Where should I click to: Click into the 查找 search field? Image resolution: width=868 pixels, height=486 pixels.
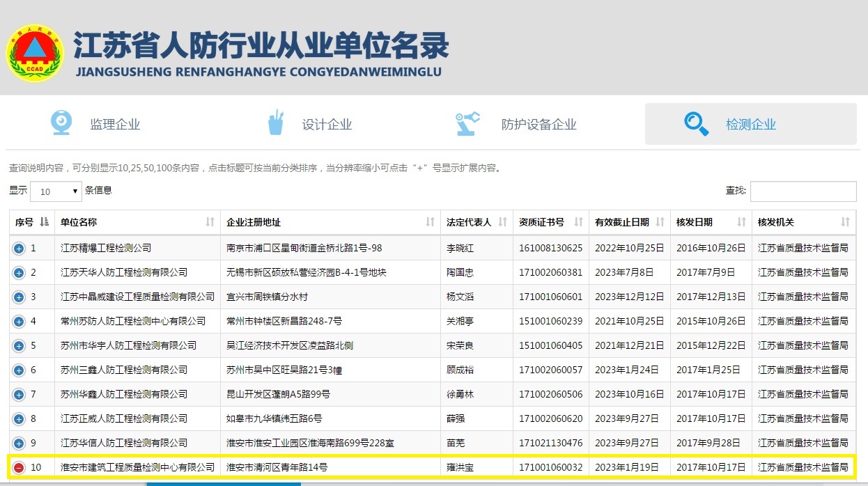click(x=803, y=191)
